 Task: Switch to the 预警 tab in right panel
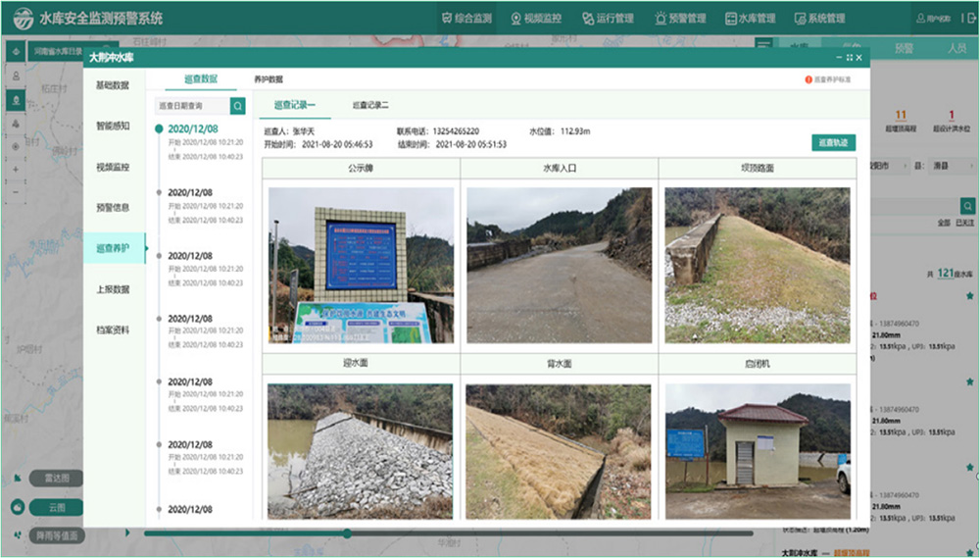(904, 48)
